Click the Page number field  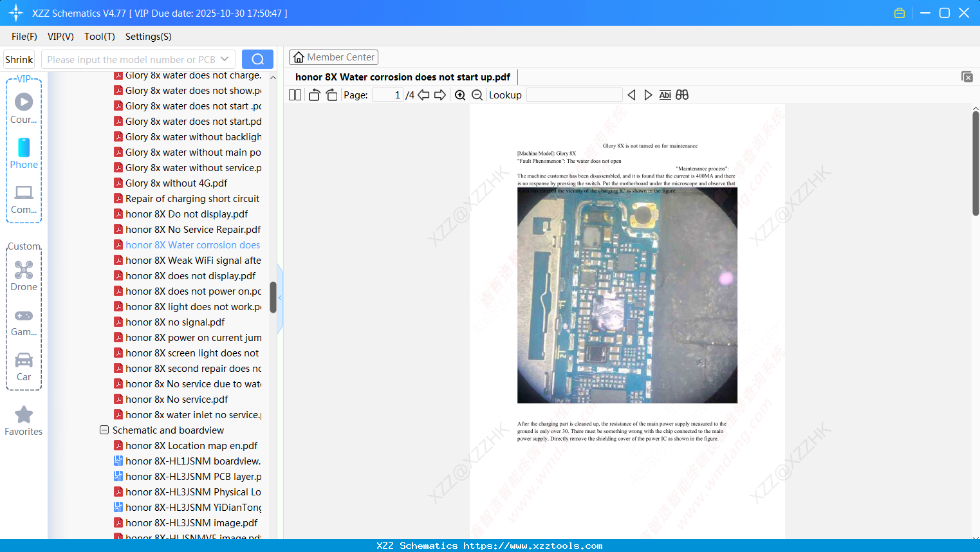click(387, 95)
